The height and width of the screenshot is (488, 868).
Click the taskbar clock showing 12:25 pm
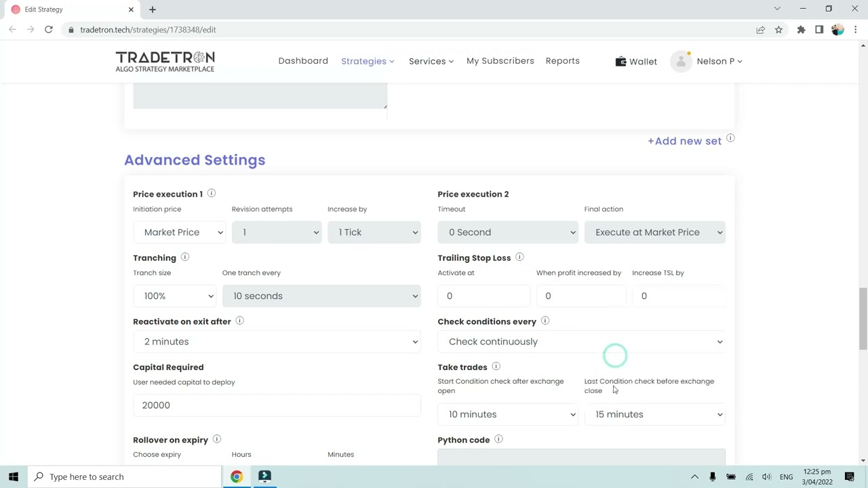[817, 476]
